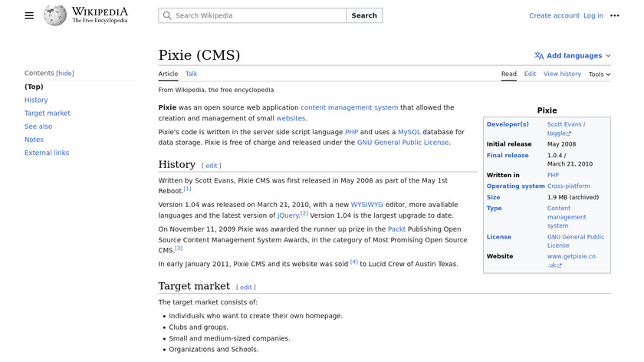Open the View history tab
The image size is (644, 362).
point(562,74)
